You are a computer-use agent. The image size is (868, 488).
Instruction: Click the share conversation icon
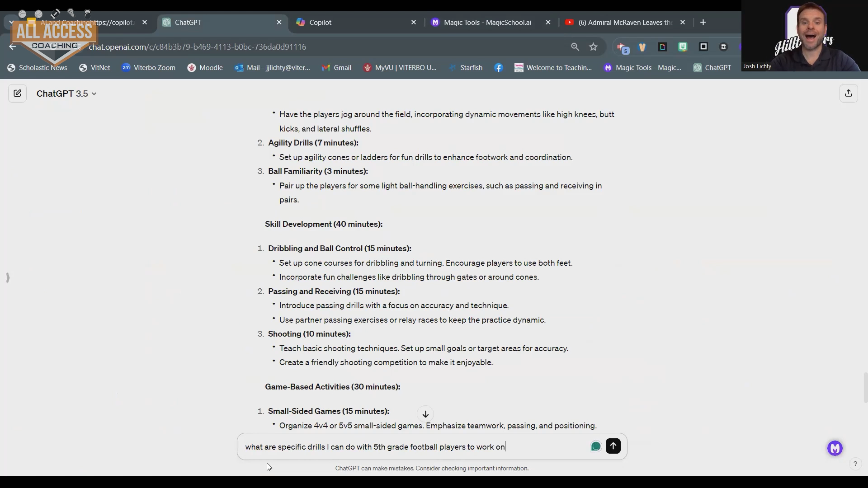pyautogui.click(x=849, y=93)
